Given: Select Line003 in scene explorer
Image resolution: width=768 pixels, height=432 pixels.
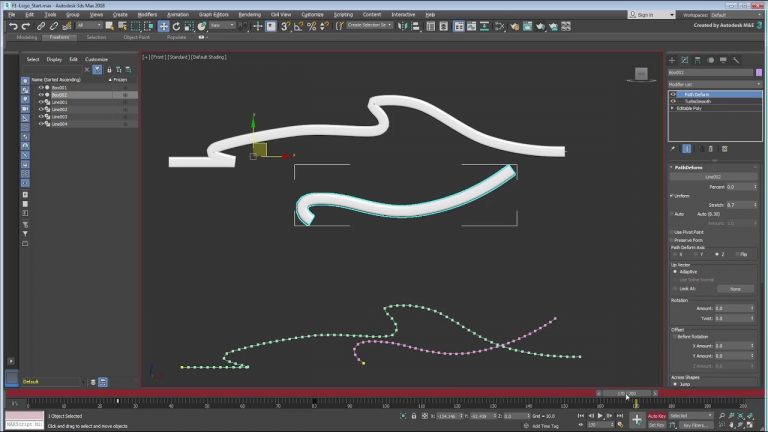Looking at the screenshot, I should pyautogui.click(x=59, y=117).
